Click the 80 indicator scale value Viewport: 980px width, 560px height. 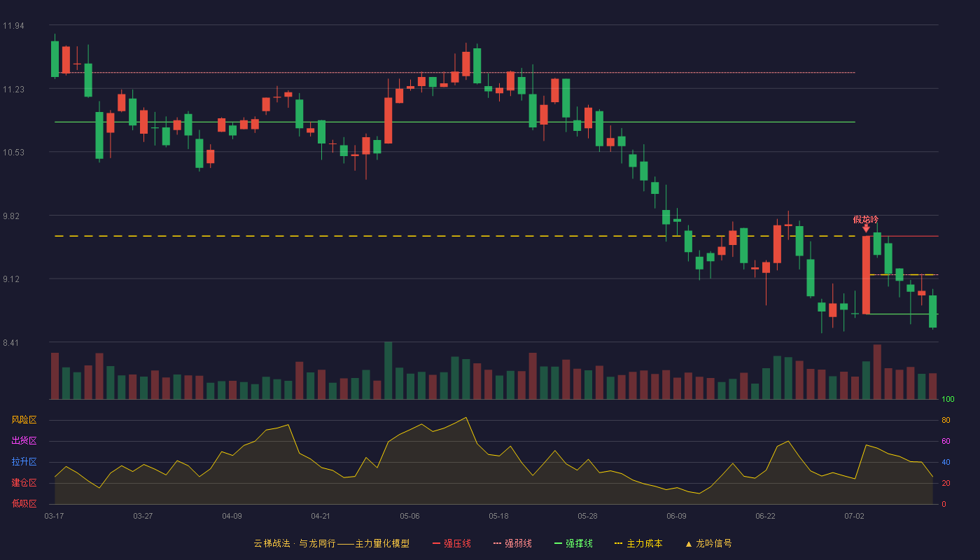[x=946, y=420]
